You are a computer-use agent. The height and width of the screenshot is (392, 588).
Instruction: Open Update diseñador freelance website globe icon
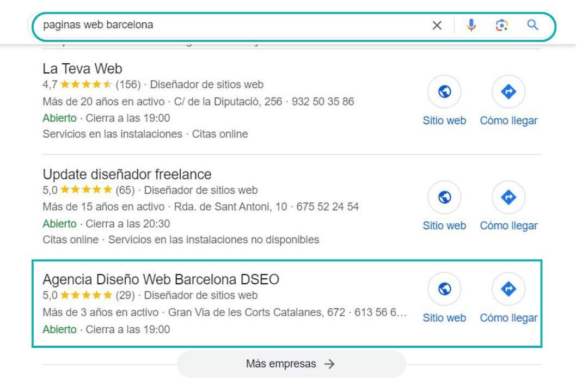pyautogui.click(x=444, y=197)
